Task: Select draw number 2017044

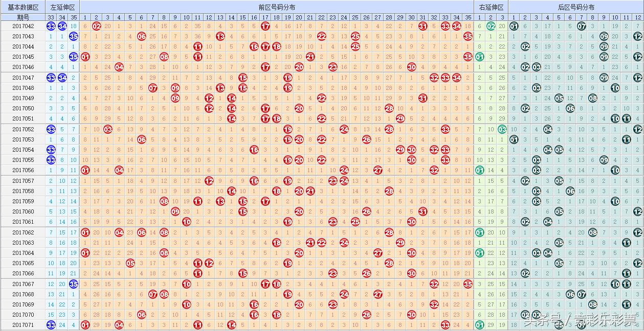Action: coord(23,46)
